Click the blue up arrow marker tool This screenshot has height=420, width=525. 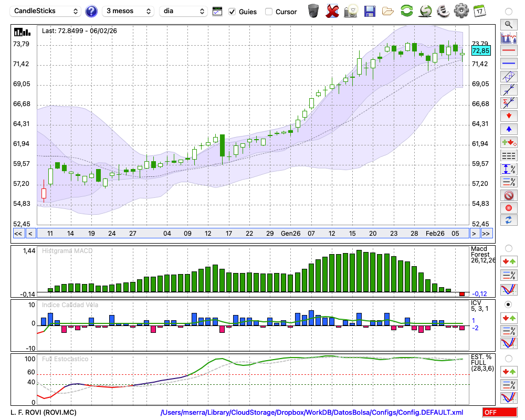pyautogui.click(x=508, y=129)
